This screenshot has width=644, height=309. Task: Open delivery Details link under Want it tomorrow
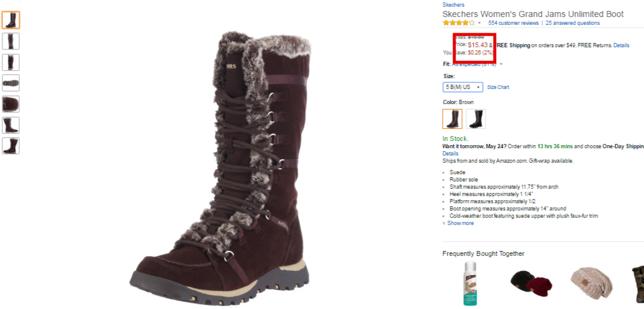click(x=450, y=153)
